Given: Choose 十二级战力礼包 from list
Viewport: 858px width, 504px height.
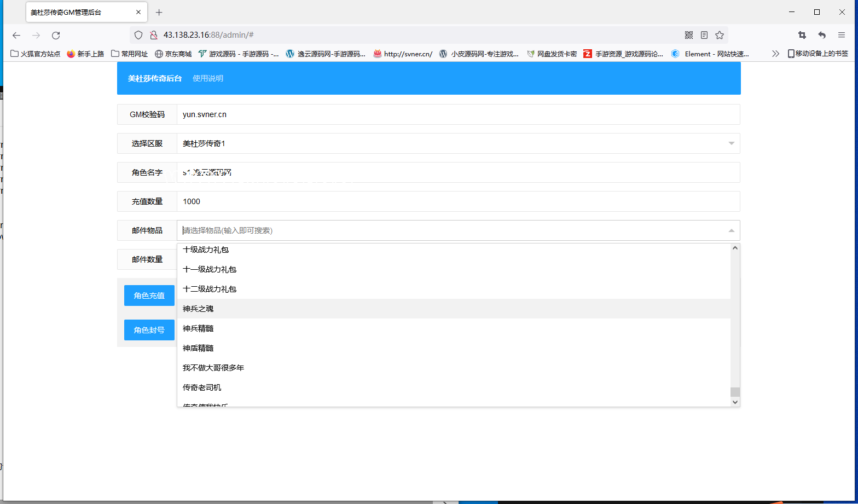Looking at the screenshot, I should point(454,289).
